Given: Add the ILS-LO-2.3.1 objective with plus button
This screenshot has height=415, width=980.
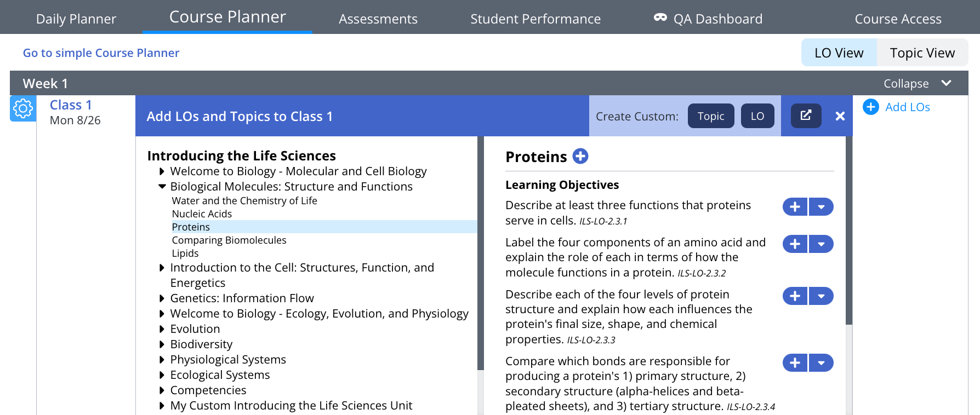Looking at the screenshot, I should [x=795, y=207].
